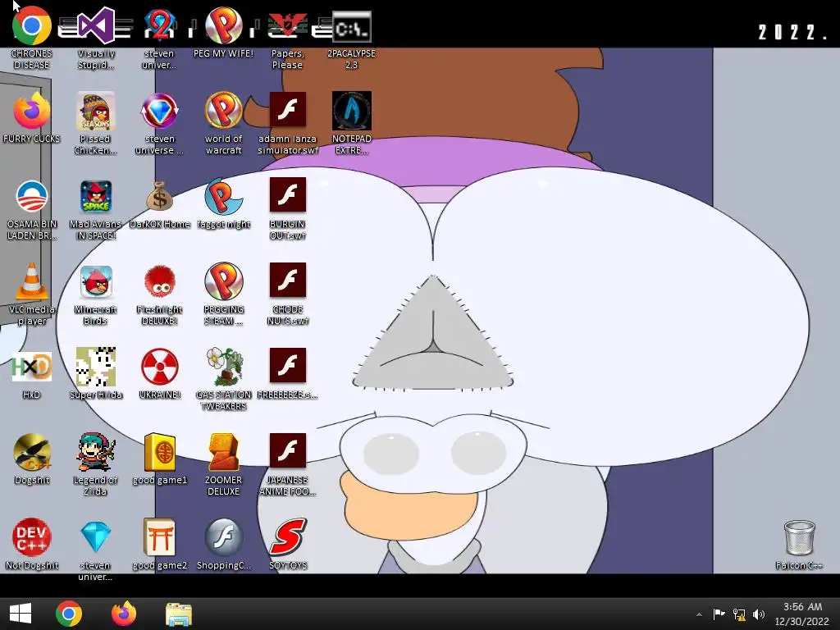Open the ZOOMER DELUXE icon
Image resolution: width=840 pixels, height=630 pixels.
(223, 452)
